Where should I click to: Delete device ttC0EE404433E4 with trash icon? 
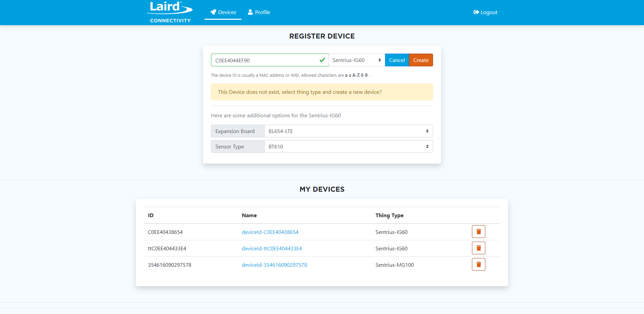tap(478, 248)
